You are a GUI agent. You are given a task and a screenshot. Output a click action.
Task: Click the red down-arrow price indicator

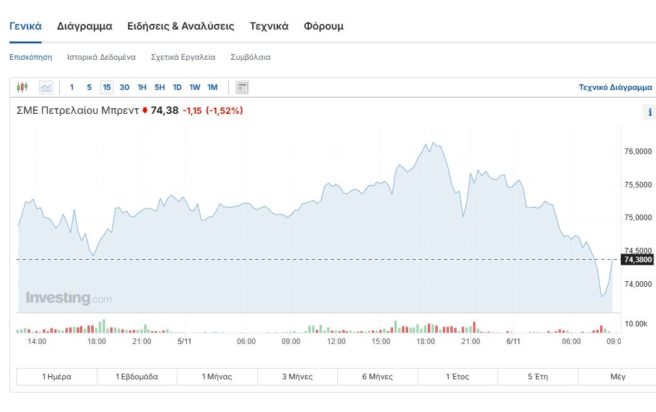pyautogui.click(x=145, y=110)
